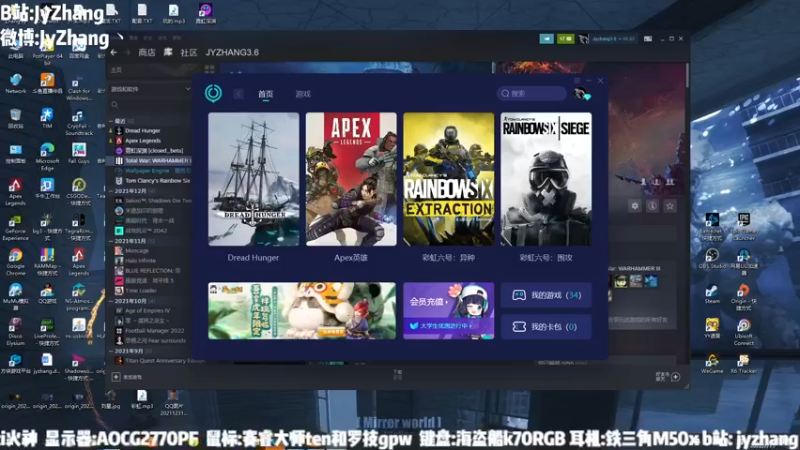Screen dimensions: 800x450
Task: Toggle Steam library grid view icon
Action: click(209, 69)
